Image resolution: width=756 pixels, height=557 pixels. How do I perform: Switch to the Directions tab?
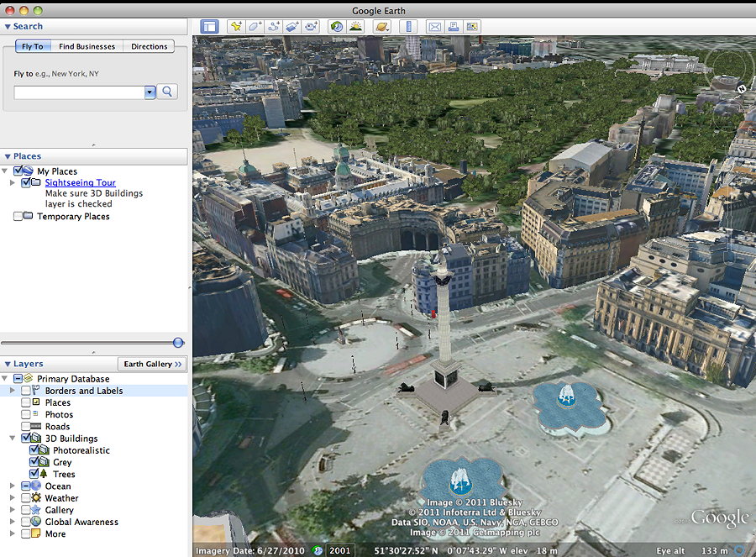click(150, 46)
